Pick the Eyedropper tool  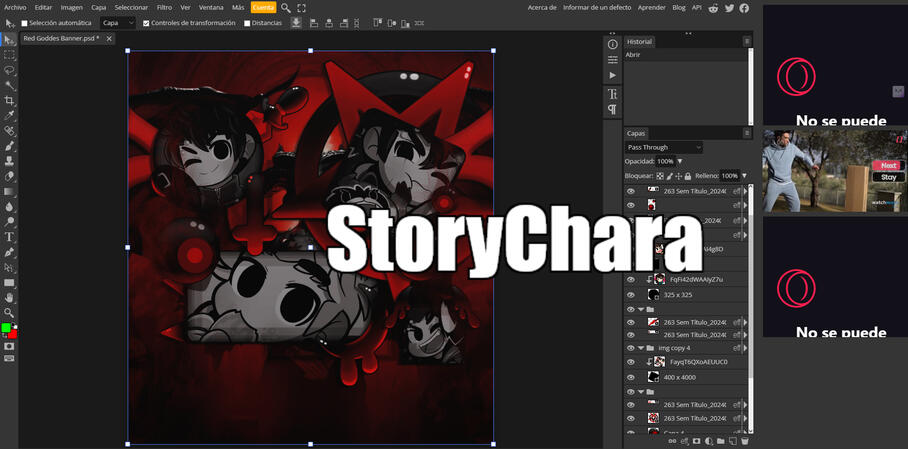pos(9,116)
